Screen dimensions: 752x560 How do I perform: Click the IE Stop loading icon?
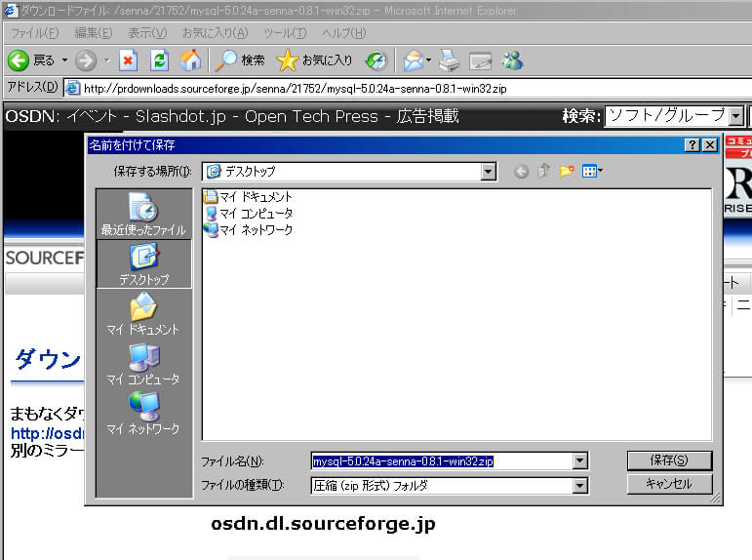point(128,60)
